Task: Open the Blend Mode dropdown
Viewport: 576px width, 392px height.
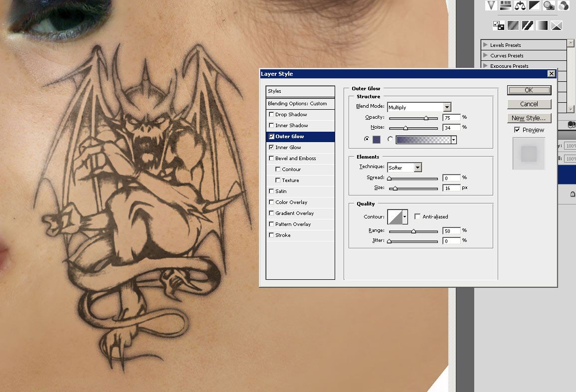Action: 447,107
